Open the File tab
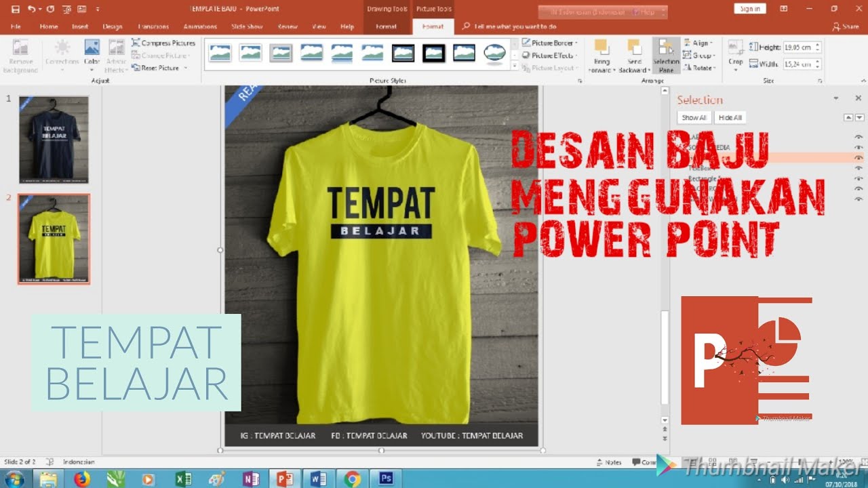This screenshot has height=488, width=868. click(16, 26)
